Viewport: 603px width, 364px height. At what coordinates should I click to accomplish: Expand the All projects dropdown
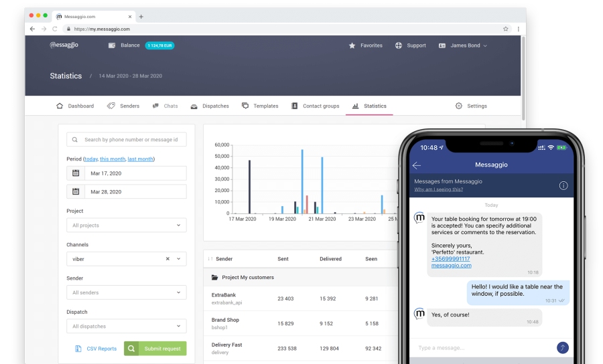(x=127, y=225)
